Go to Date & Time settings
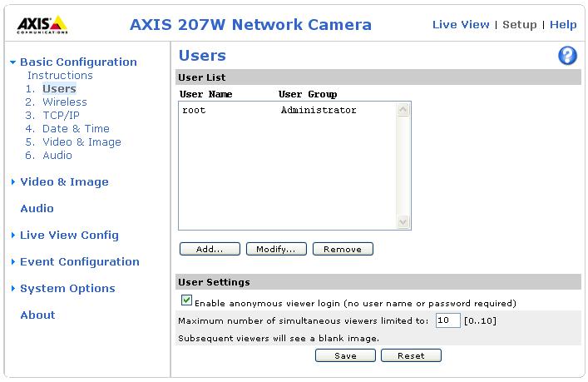This screenshot has width=588, height=382. (76, 129)
